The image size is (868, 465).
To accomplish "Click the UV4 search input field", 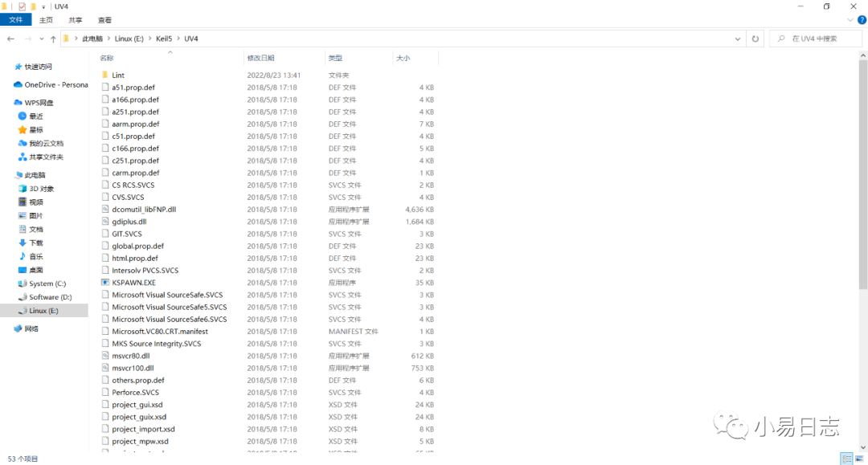I will pos(816,39).
